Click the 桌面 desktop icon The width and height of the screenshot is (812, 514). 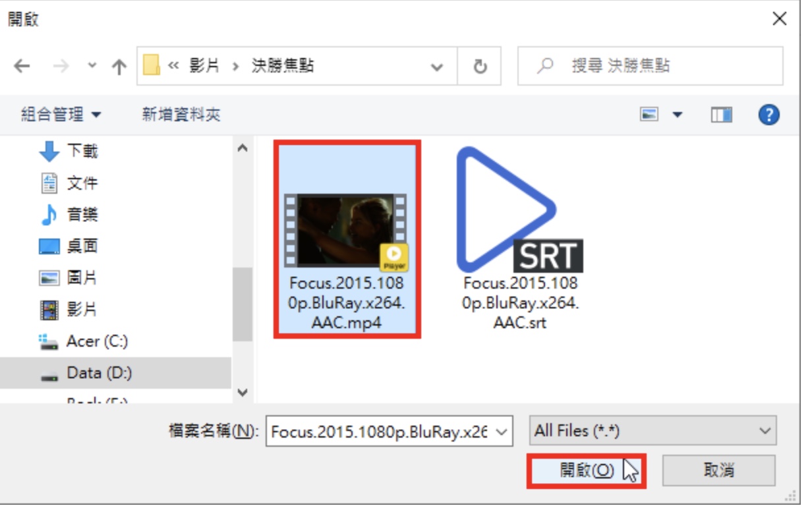click(x=49, y=246)
